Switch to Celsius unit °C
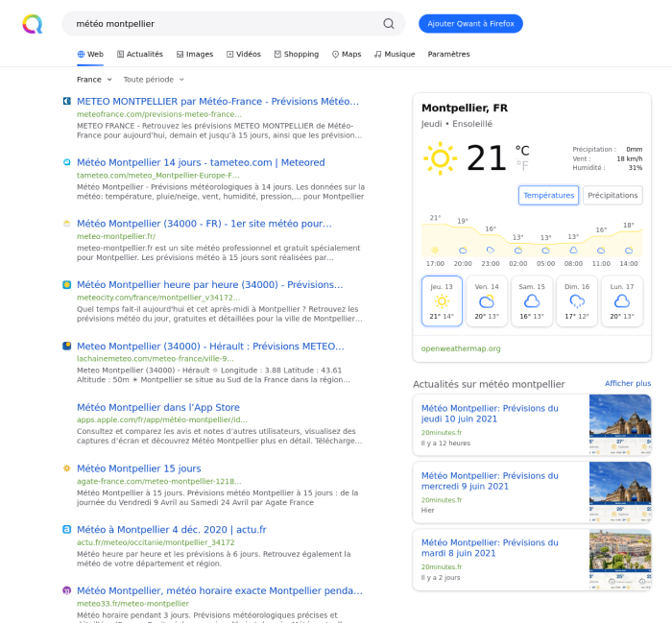This screenshot has width=672, height=623. [522, 151]
